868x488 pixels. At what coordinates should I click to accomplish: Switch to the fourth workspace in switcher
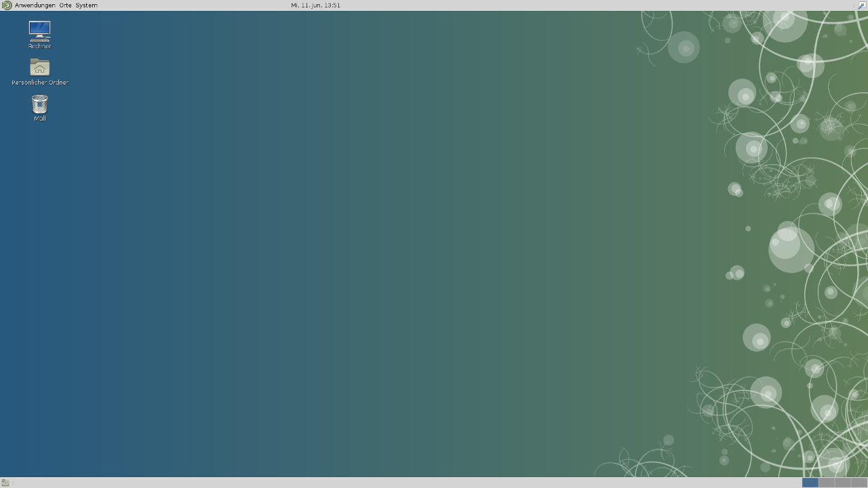[859, 483]
